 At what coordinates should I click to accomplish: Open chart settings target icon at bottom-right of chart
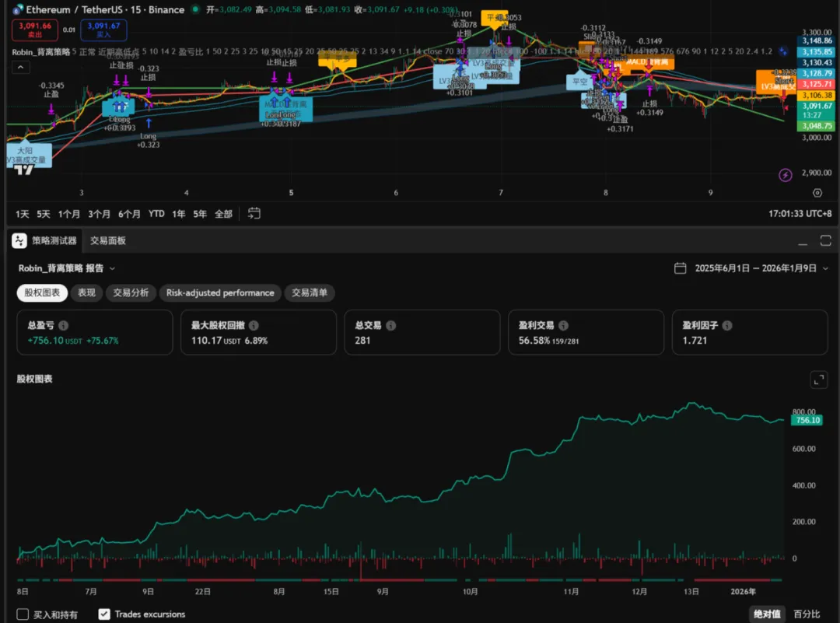pos(817,193)
